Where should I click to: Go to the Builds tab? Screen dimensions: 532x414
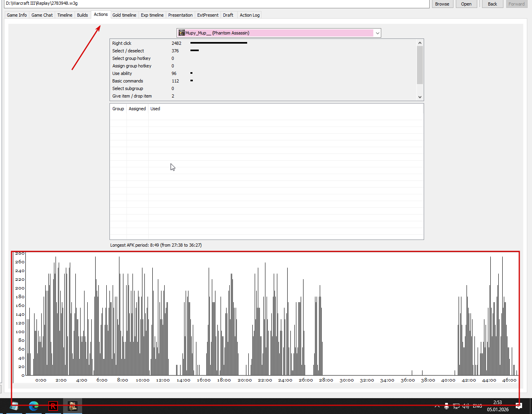pos(83,15)
